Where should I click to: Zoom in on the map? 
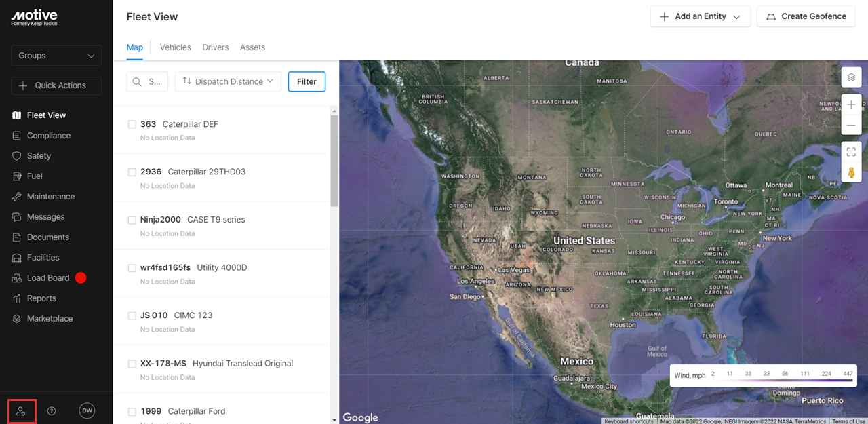point(851,105)
